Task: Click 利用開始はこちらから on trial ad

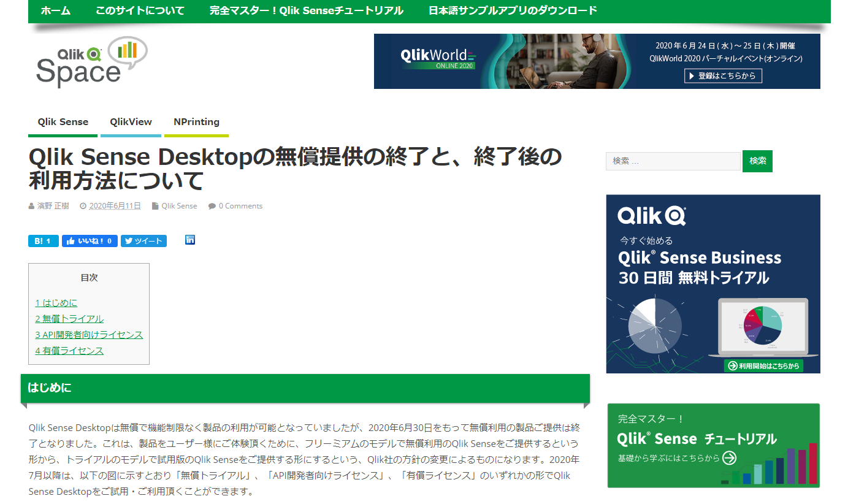Action: pyautogui.click(x=763, y=366)
